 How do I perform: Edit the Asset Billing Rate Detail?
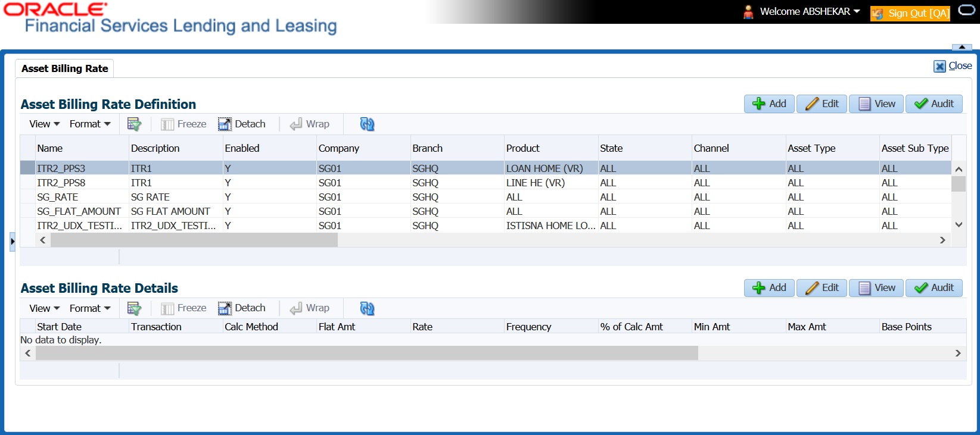click(x=822, y=287)
